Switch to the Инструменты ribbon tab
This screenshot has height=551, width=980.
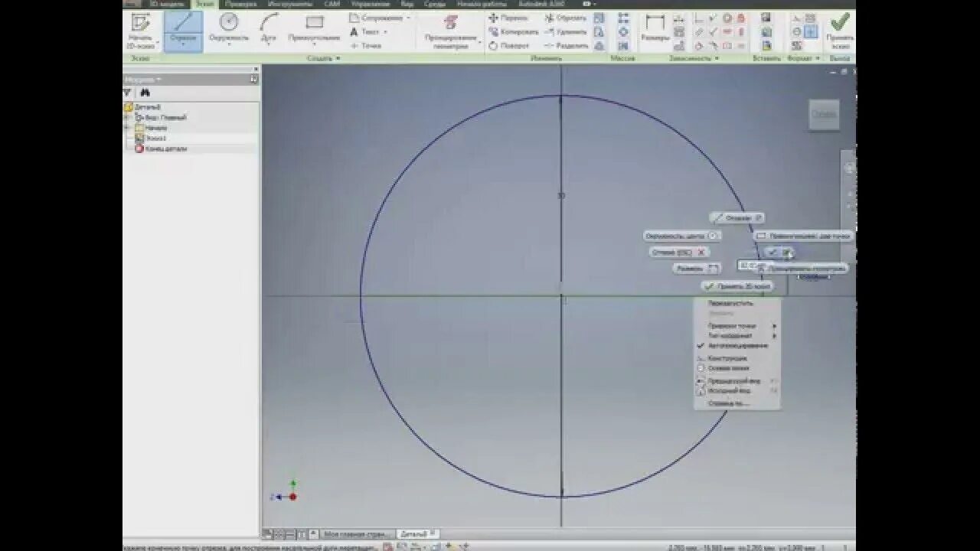[290, 4]
